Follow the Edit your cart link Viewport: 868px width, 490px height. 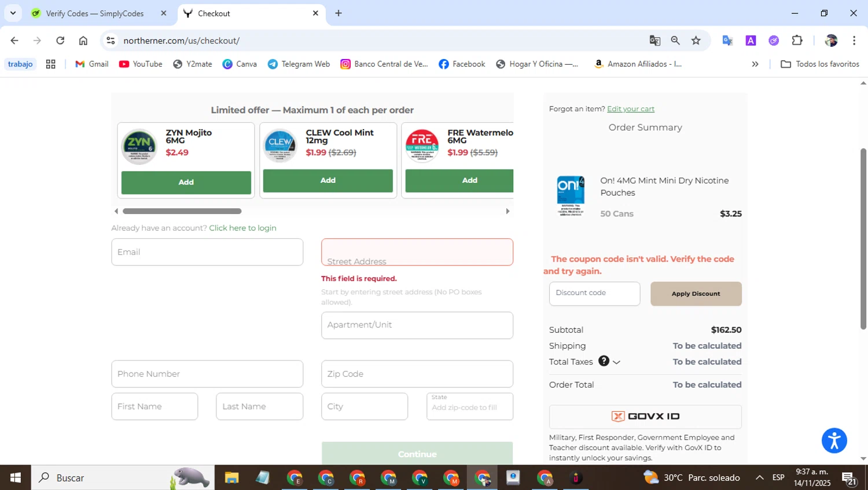click(x=631, y=109)
